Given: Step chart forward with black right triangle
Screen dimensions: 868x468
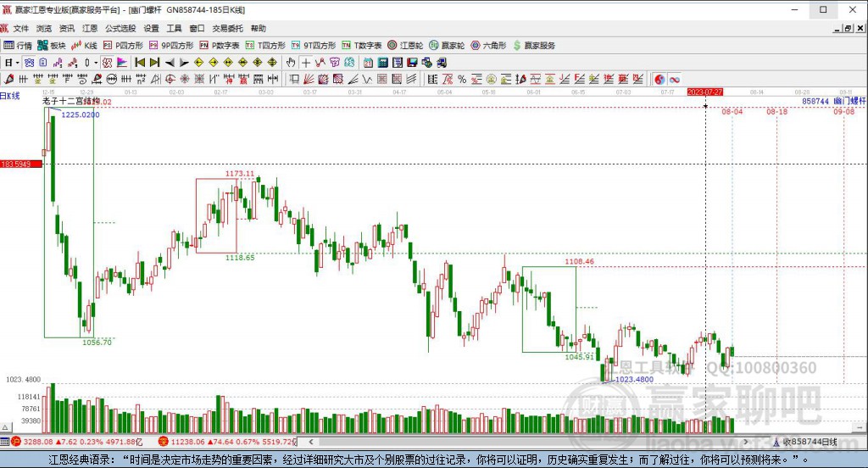Looking at the screenshot, I should click(x=184, y=63).
